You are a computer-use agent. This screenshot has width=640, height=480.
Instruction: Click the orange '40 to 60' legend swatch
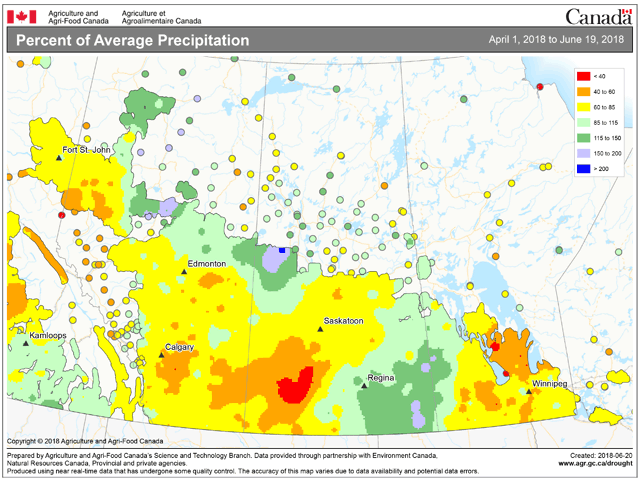[x=584, y=91]
